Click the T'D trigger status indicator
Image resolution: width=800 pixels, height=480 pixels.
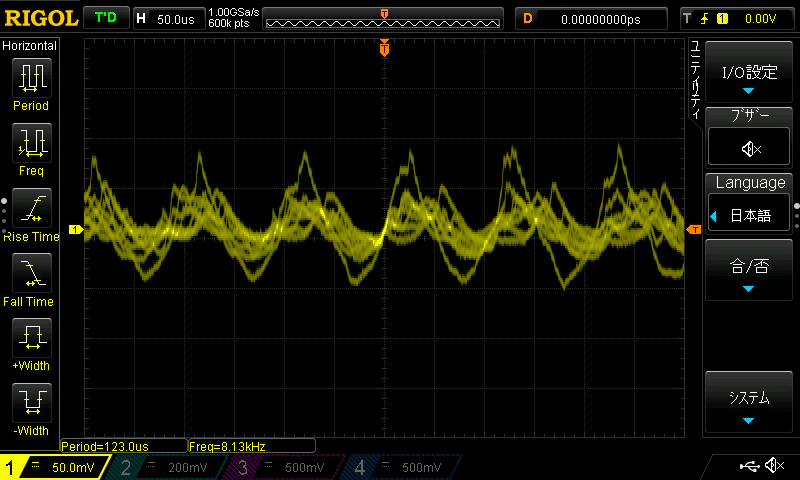point(106,18)
